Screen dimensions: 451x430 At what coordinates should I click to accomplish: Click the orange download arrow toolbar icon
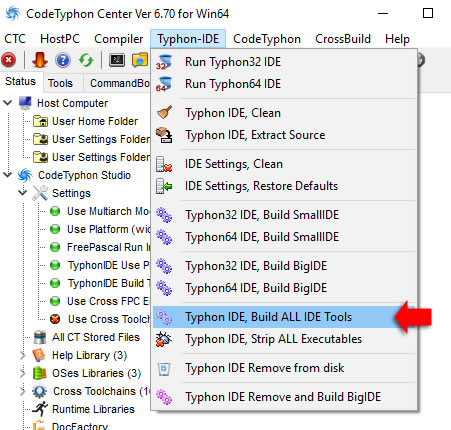[x=40, y=60]
